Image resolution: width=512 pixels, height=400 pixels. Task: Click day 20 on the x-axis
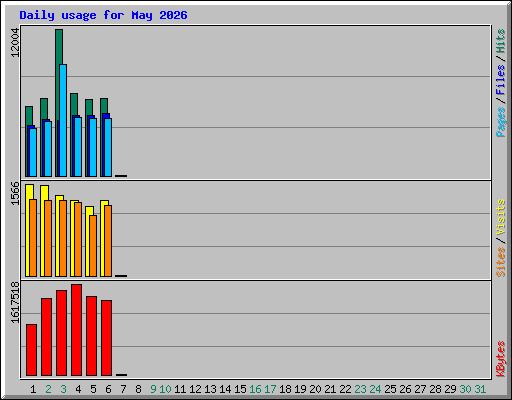tap(315, 389)
